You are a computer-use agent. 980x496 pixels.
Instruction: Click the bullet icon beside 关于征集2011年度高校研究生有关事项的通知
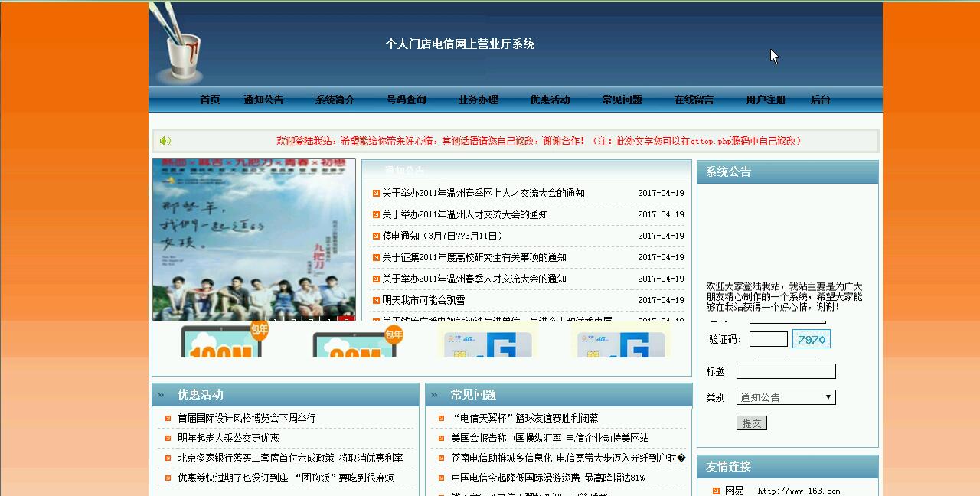376,258
